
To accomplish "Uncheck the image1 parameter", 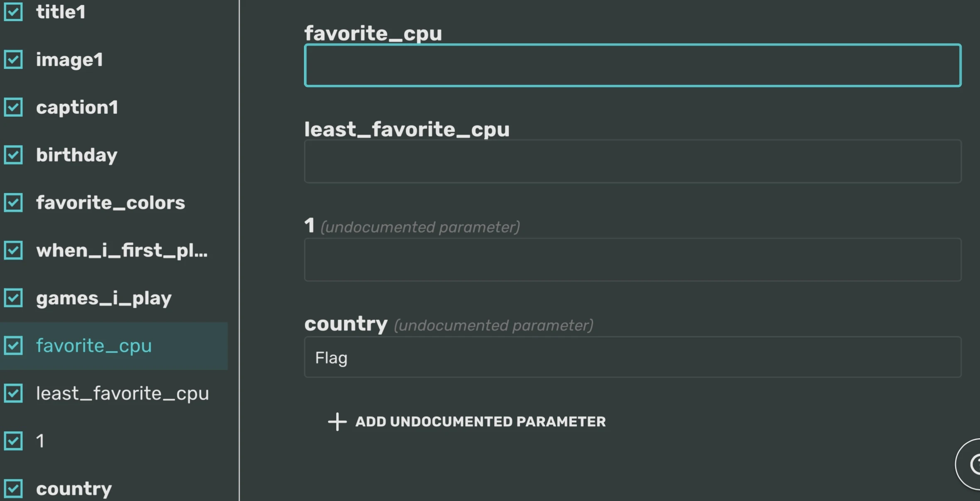I will coord(14,59).
